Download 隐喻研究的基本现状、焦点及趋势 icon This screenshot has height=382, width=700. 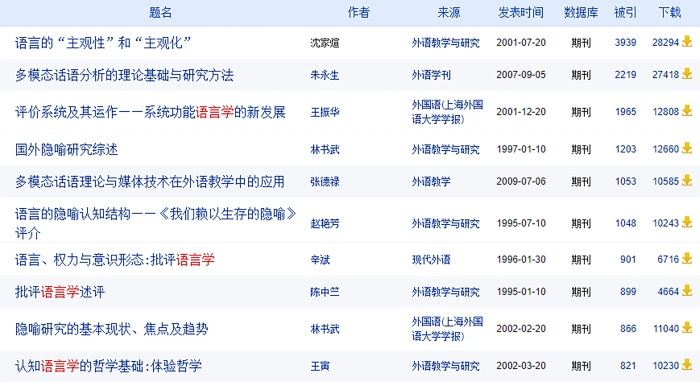click(x=687, y=328)
